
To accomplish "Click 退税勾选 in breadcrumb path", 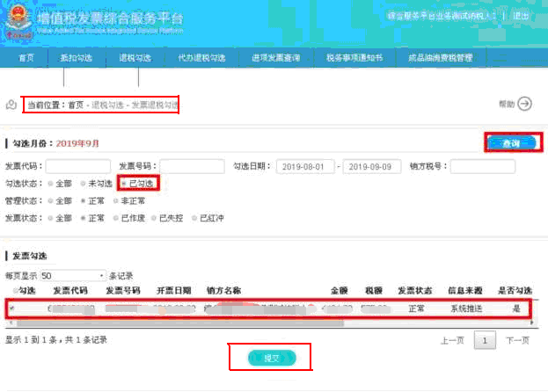I will [107, 105].
